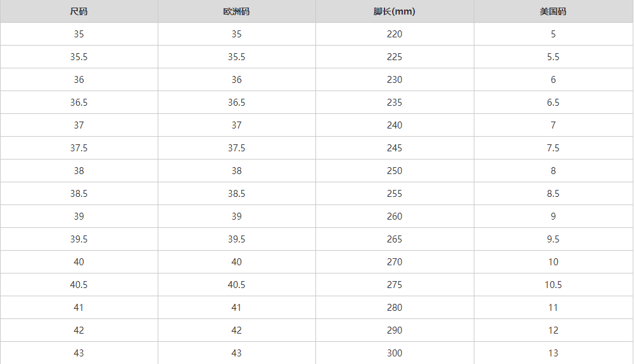Screen dimensions: 634x364
Task: Select the 250 foot length cell
Action: click(394, 171)
